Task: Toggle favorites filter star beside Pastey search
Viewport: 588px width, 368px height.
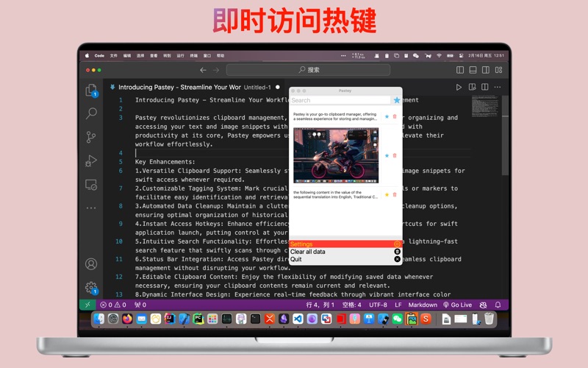Action: coord(397,100)
